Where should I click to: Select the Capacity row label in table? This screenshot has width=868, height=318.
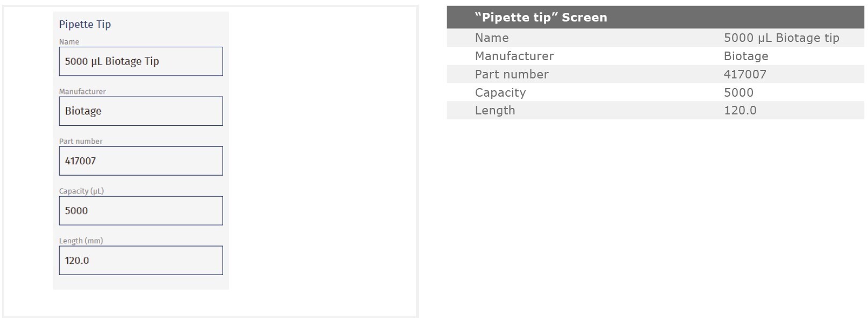(x=500, y=92)
